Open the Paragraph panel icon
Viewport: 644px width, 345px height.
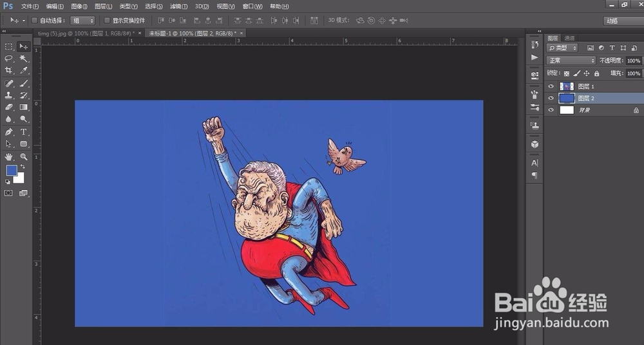coord(535,175)
